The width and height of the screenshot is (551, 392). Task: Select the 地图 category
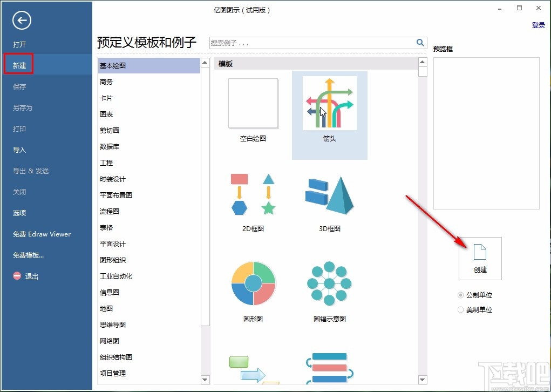[149, 308]
